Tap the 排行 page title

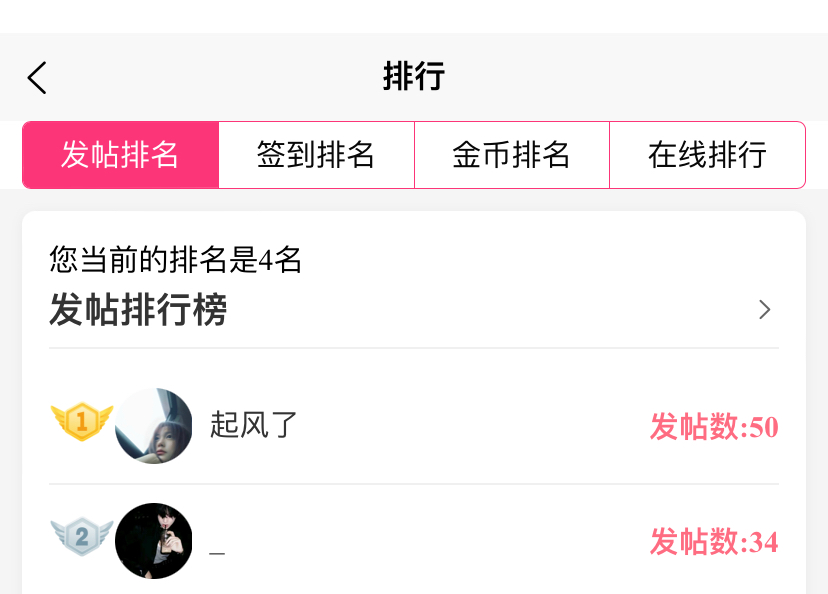(414, 77)
